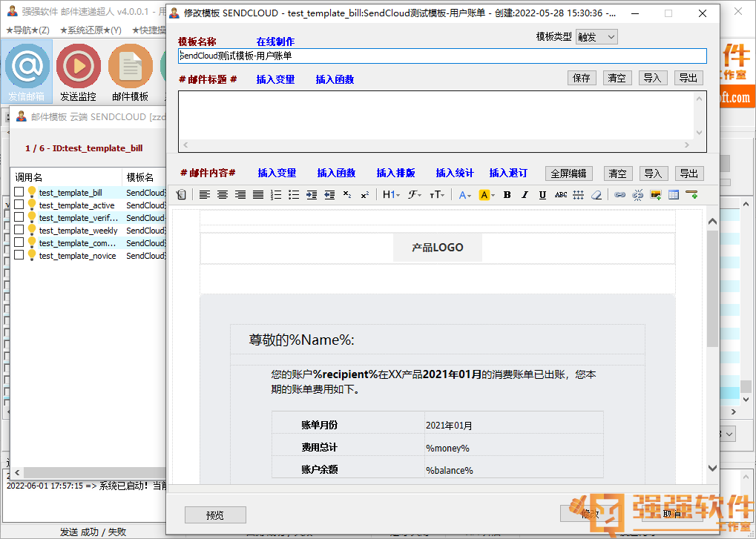This screenshot has height=539, width=756.
Task: Clear formatting with eraser icon
Action: 596,194
